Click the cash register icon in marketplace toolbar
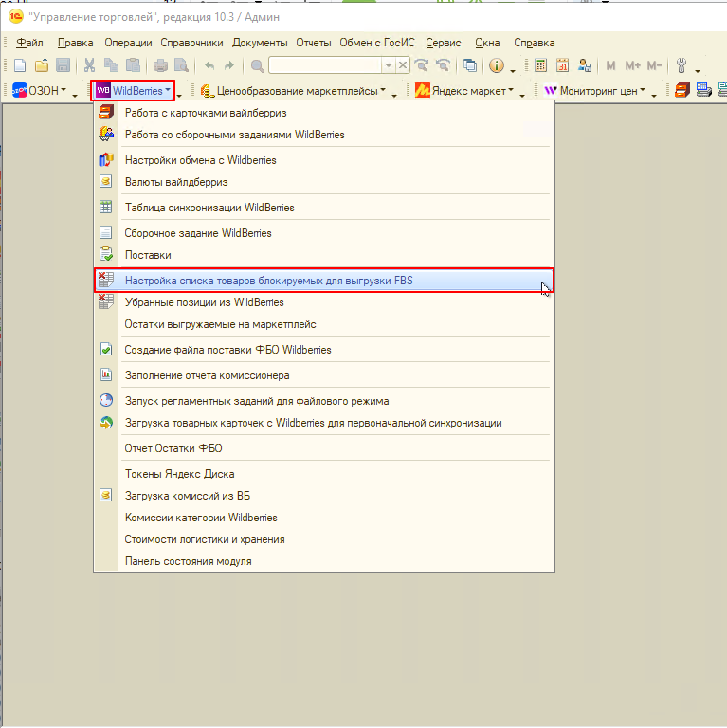 704,90
